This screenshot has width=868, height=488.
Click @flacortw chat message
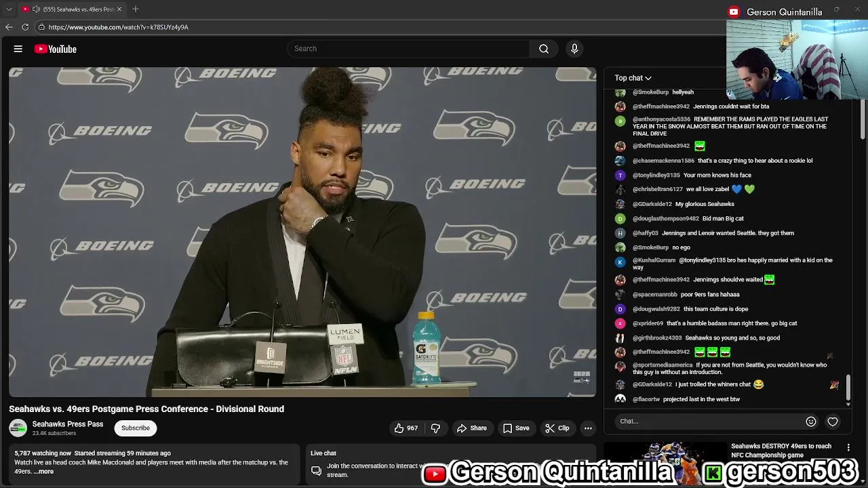point(701,399)
